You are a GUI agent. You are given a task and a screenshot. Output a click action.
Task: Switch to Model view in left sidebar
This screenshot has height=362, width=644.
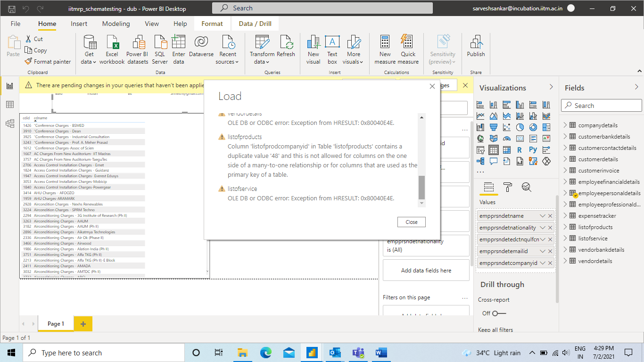(x=9, y=123)
